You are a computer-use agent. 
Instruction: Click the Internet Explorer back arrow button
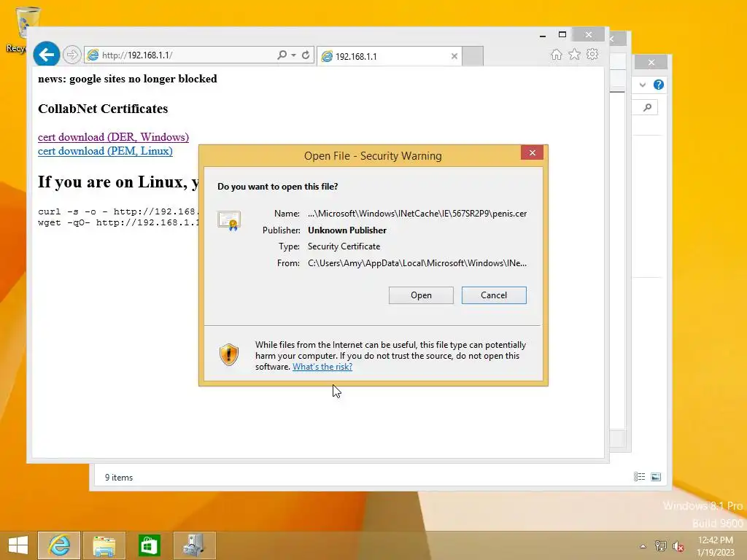tap(46, 55)
